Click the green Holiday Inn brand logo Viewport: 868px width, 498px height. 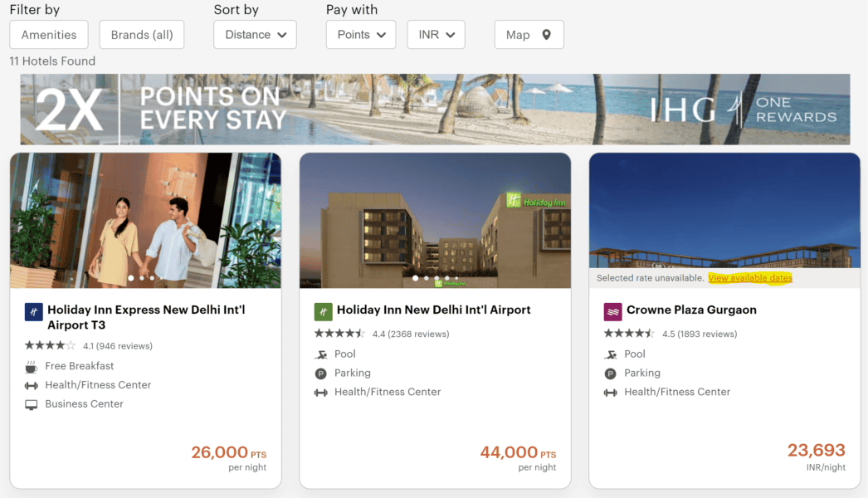pyautogui.click(x=323, y=310)
